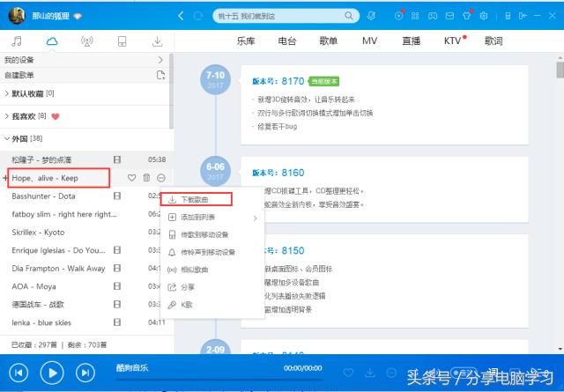Skip to the next track
This screenshot has width=564, height=392.
click(x=85, y=374)
